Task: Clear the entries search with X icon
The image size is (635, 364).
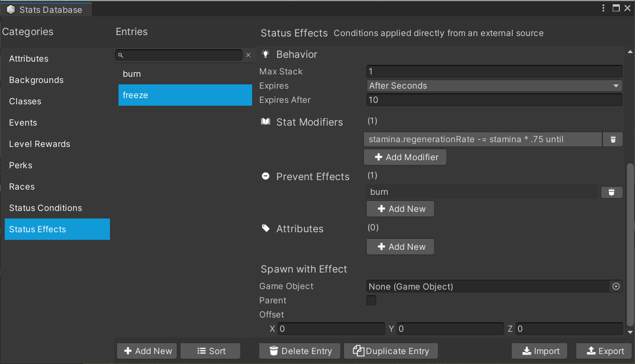Action: point(248,55)
